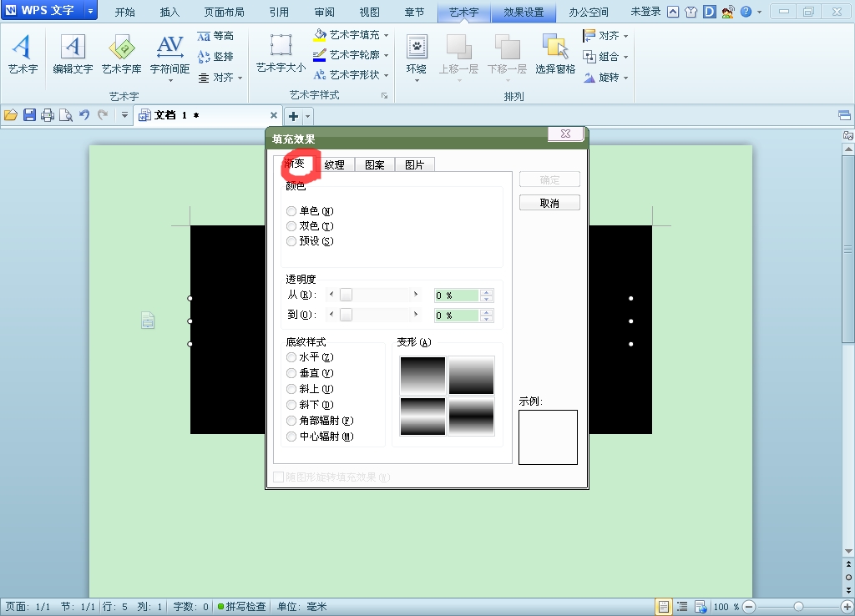The height and width of the screenshot is (616, 855).
Task: Click 未登录 login link
Action: (645, 12)
